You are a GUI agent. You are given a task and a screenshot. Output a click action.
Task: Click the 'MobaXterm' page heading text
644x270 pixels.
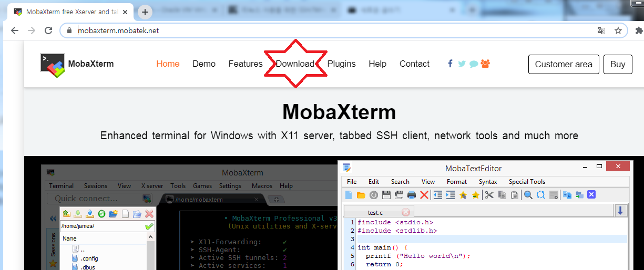[x=339, y=112]
